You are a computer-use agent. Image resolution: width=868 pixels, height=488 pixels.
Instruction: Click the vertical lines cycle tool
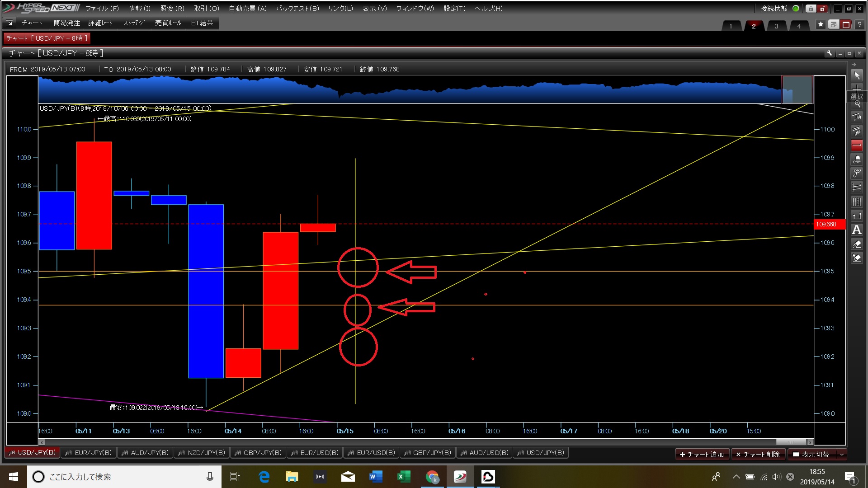point(857,202)
